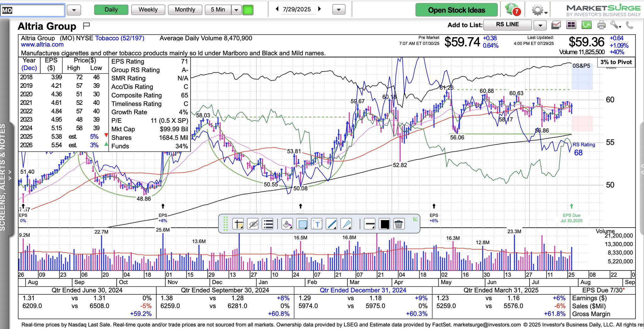This screenshot has width=644, height=329.
Task: Open the Add to List dropdown arrow
Action: click(540, 25)
